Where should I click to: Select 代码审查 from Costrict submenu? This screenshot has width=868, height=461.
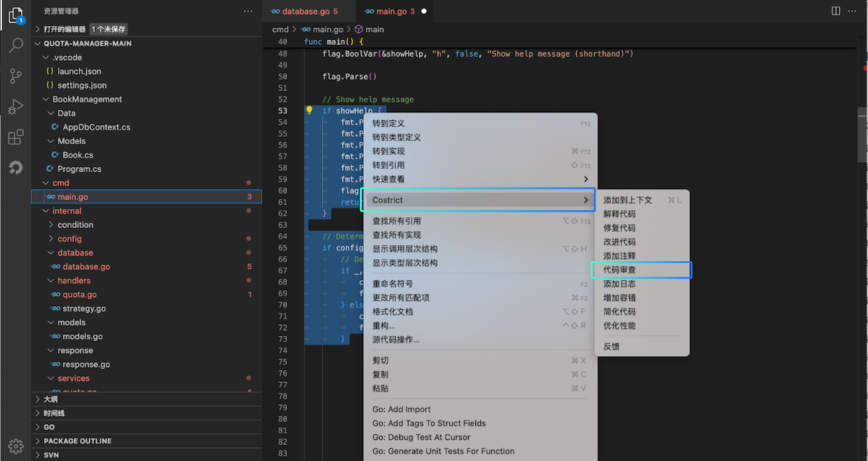tap(620, 270)
